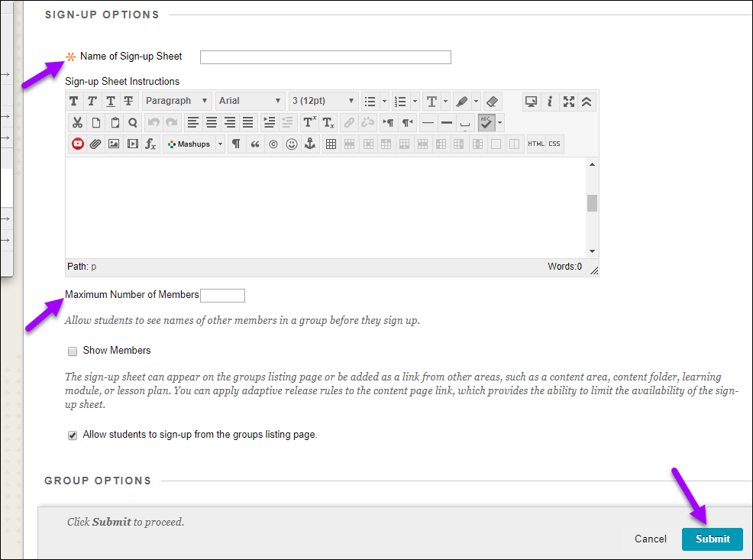
Task: Toggle italic text formatting
Action: coord(92,102)
